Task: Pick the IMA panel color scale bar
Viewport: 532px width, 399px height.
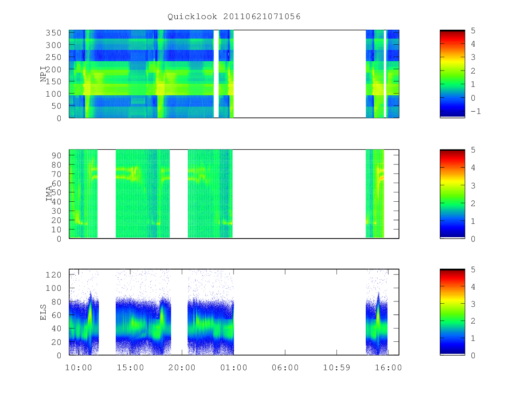Action: (x=452, y=194)
